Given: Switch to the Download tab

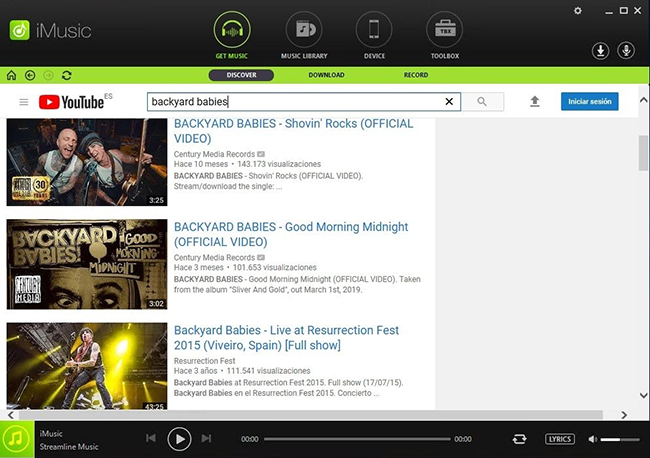Looking at the screenshot, I should 326,75.
